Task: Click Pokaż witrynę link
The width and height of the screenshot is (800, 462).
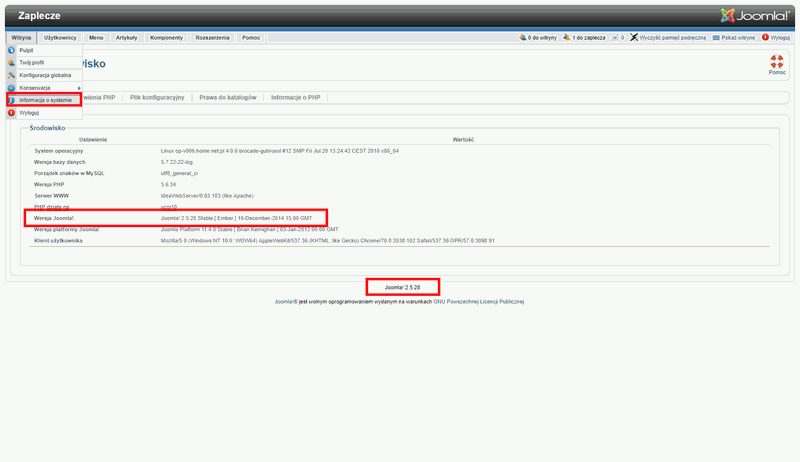Action: coord(738,38)
